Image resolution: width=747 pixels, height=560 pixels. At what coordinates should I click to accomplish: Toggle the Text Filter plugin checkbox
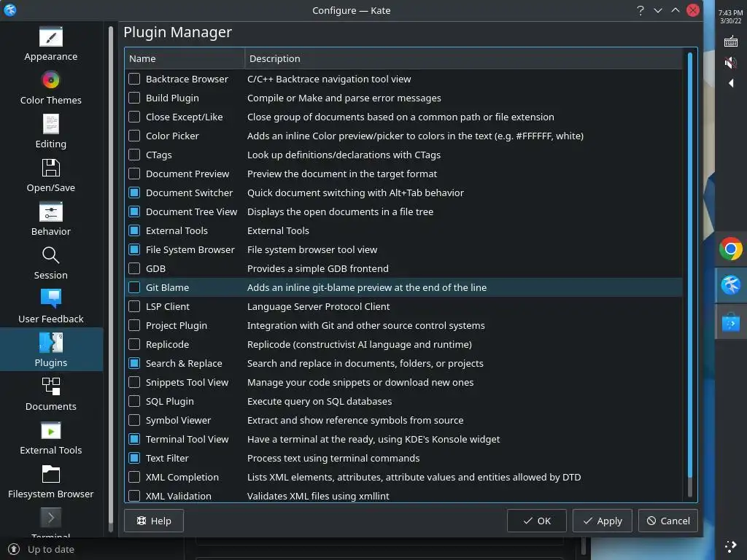[x=134, y=458]
